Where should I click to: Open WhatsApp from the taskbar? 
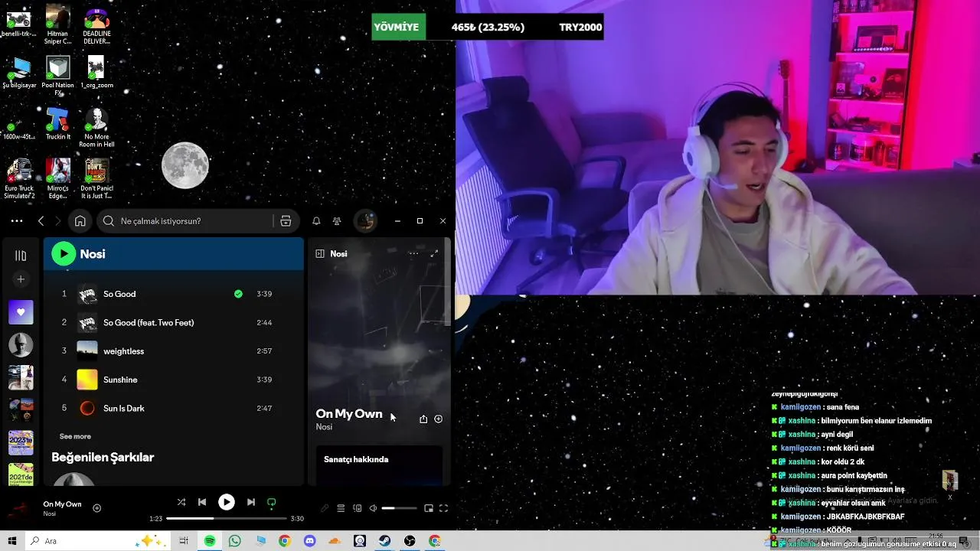click(x=234, y=541)
